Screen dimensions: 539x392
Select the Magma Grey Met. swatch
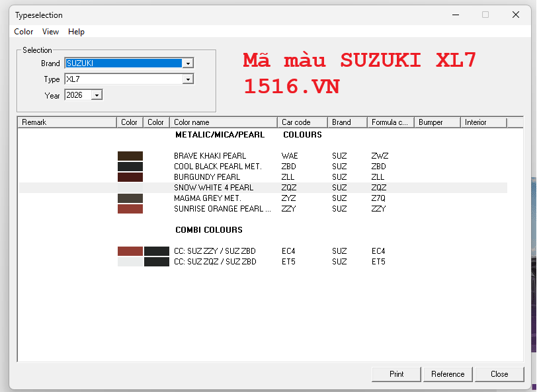(x=130, y=198)
